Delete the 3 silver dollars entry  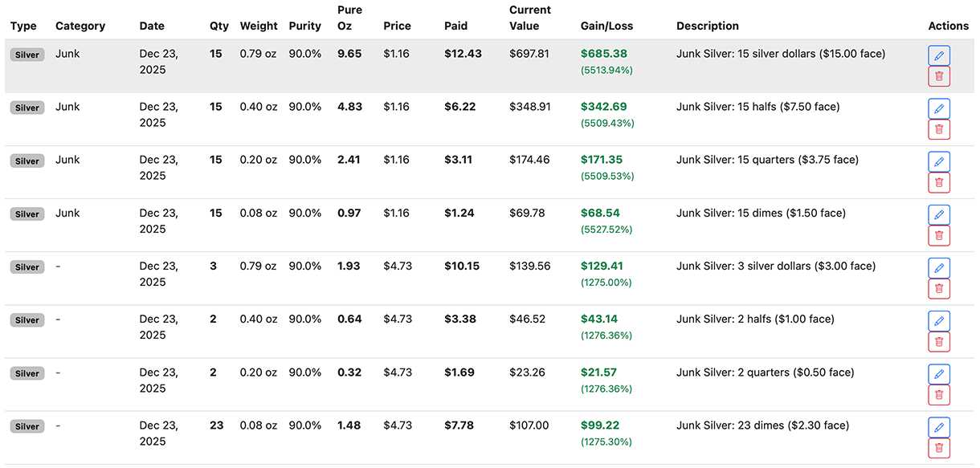pyautogui.click(x=939, y=288)
